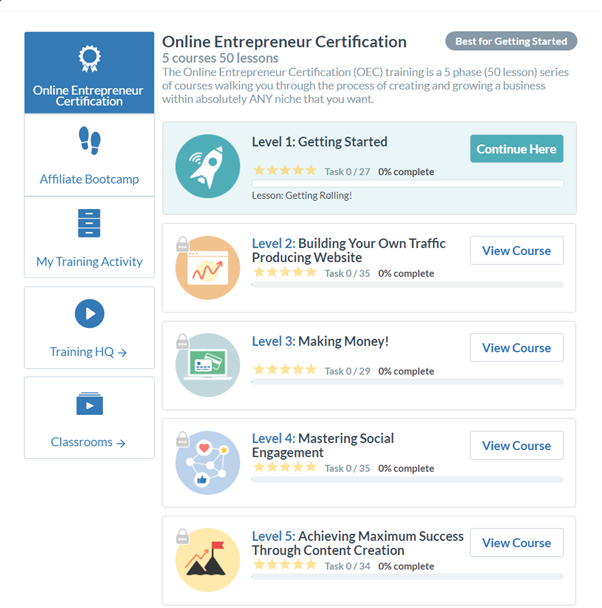Click the Level 4 social network icon
The width and height of the screenshot is (602, 608).
[207, 463]
